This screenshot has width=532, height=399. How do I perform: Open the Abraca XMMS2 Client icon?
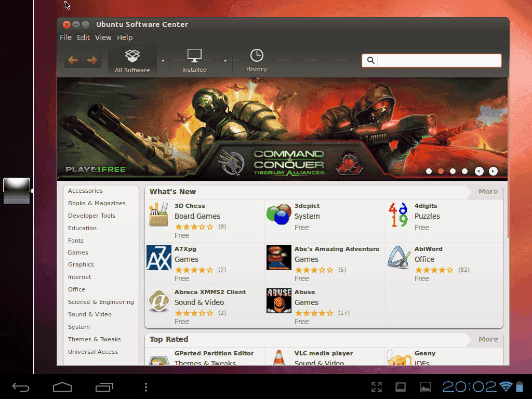coord(159,301)
